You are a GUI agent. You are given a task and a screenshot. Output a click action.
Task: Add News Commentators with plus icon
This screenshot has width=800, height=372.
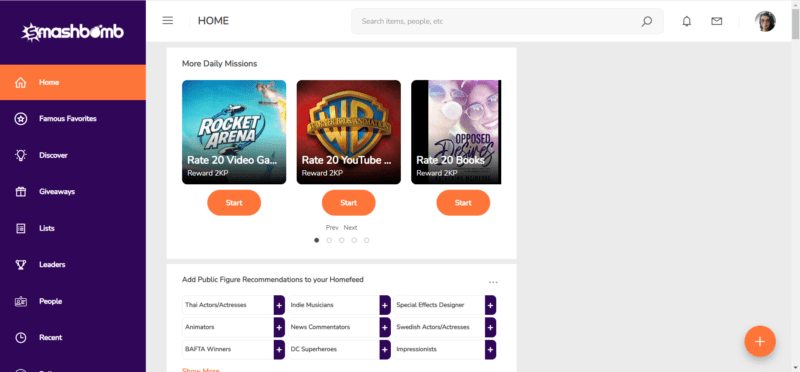[x=385, y=327]
